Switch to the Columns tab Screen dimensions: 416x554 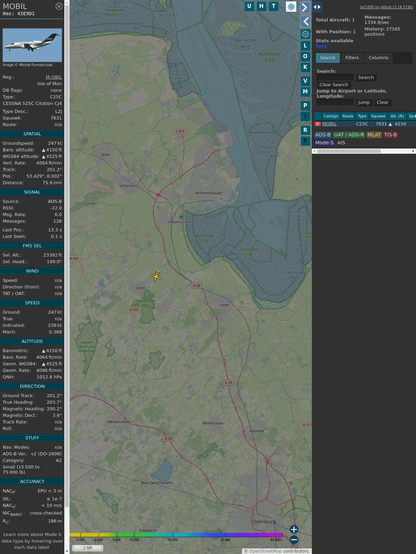point(378,58)
